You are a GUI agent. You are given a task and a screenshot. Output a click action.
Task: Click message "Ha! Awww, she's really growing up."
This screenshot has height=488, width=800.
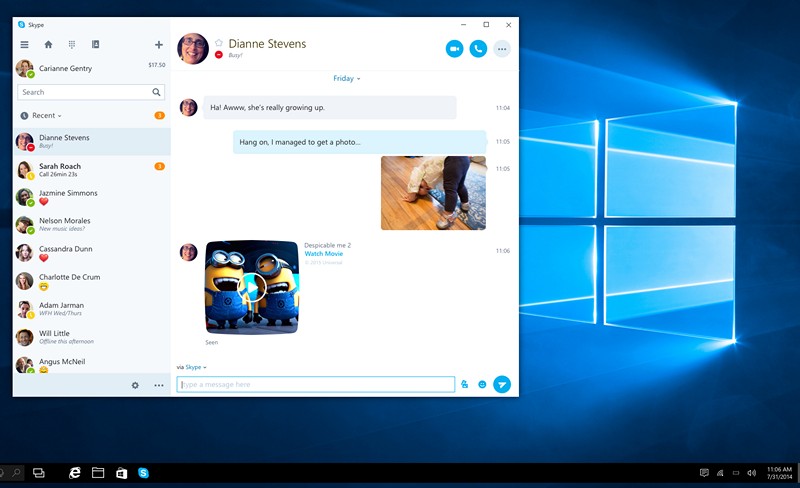click(x=330, y=108)
